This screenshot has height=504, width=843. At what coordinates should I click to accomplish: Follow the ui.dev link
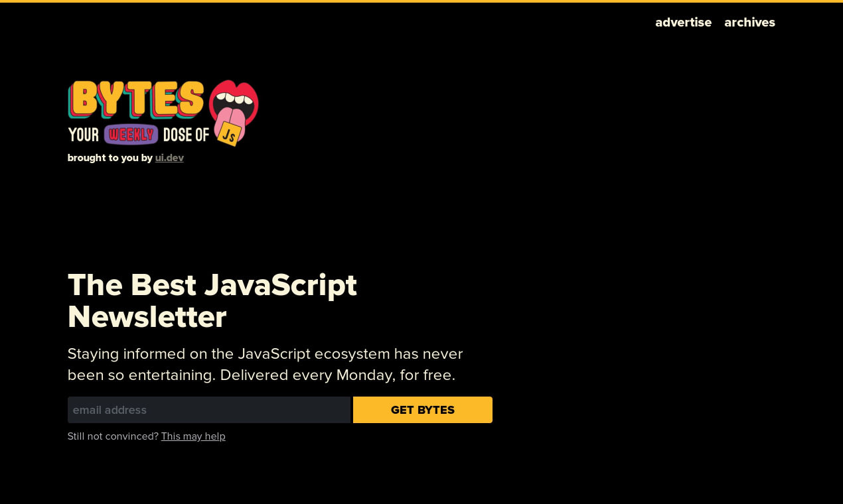169,158
